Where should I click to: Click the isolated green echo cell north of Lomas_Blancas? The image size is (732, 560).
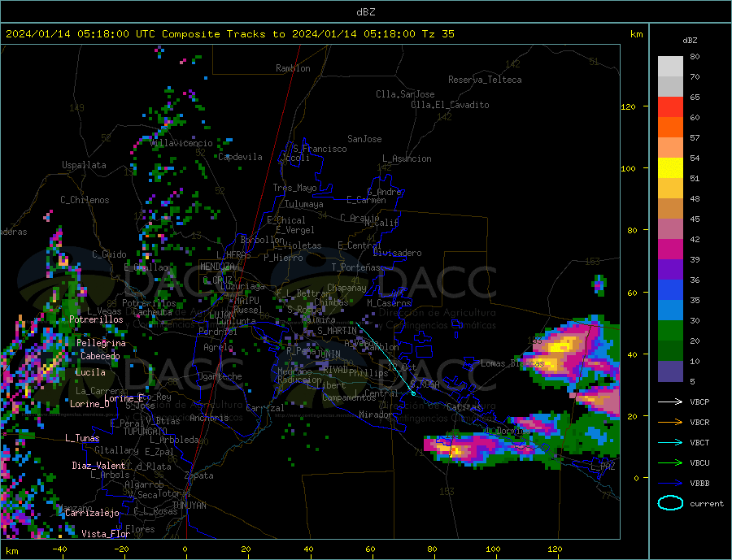click(599, 285)
